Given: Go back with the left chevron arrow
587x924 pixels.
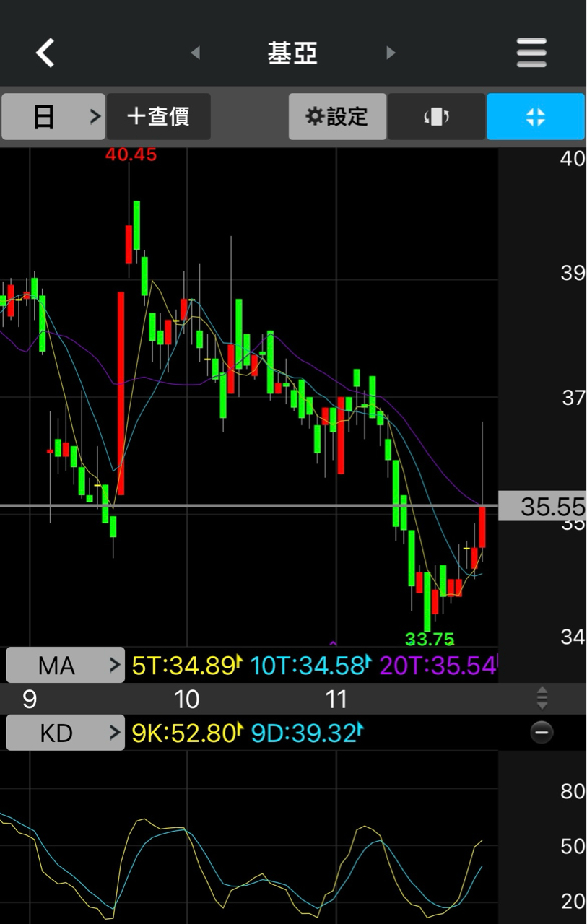Looking at the screenshot, I should click(x=45, y=53).
